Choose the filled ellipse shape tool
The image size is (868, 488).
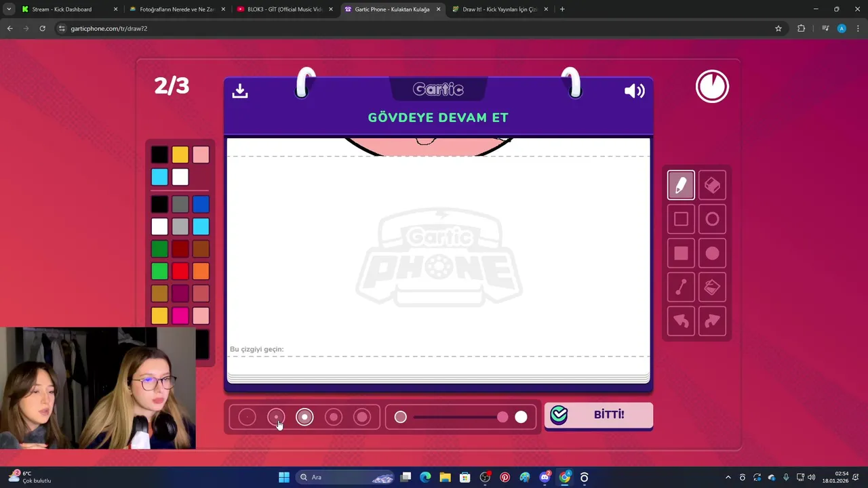pos(712,253)
